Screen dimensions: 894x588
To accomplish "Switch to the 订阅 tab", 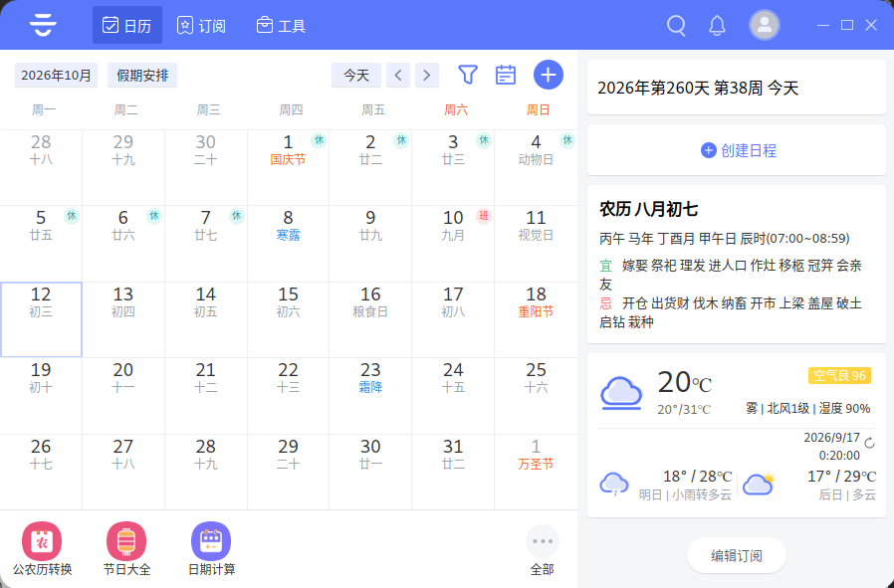I will pyautogui.click(x=201, y=25).
